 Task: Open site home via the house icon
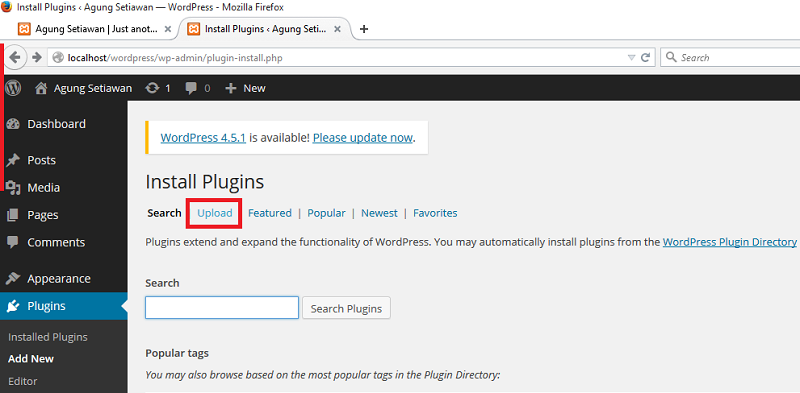pyautogui.click(x=41, y=88)
